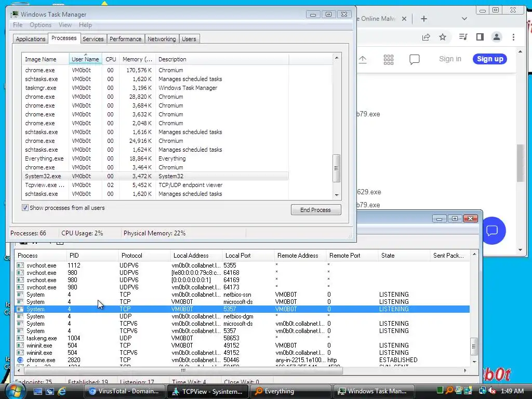Click taskbar clock 1:49 AM
The height and width of the screenshot is (399, 532).
pos(512,391)
